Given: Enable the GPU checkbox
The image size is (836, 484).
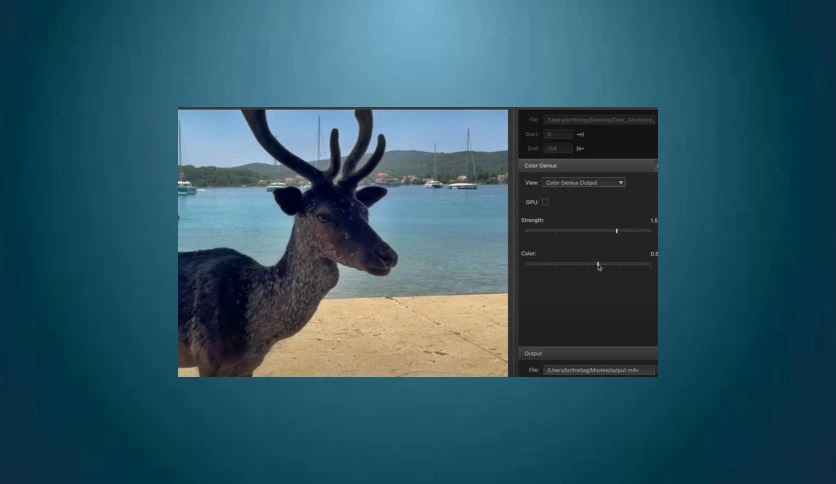Looking at the screenshot, I should coord(545,202).
